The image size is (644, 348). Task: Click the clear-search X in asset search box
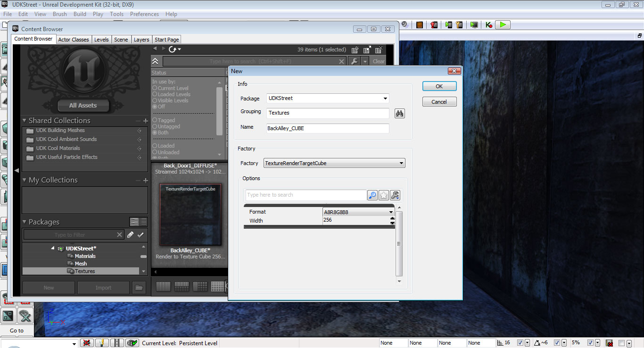click(342, 61)
